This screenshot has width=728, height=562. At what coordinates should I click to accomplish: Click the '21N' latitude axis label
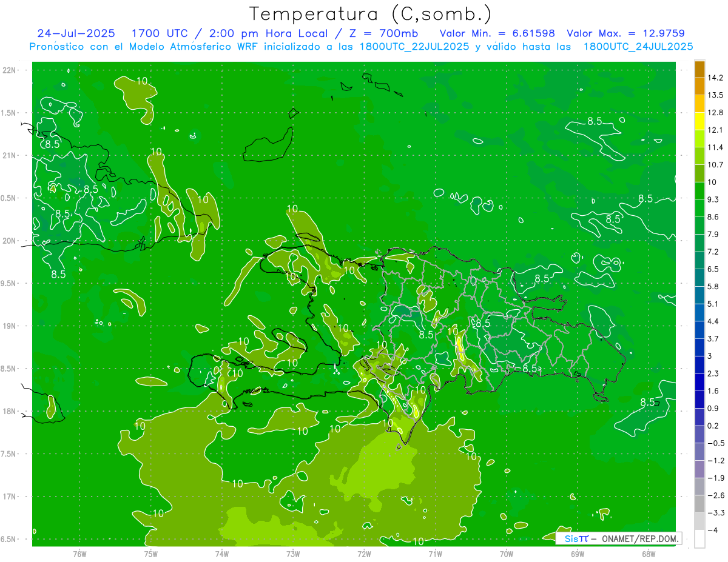tap(10, 155)
